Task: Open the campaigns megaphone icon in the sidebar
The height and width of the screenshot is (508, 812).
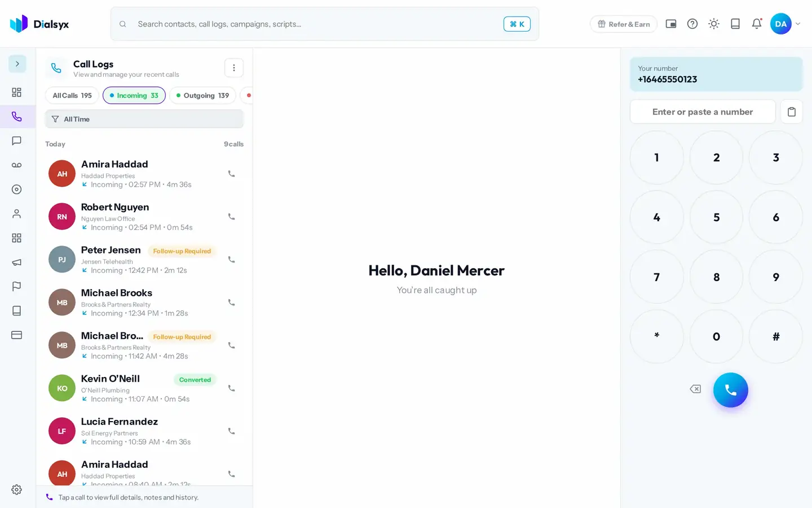Action: pyautogui.click(x=16, y=262)
